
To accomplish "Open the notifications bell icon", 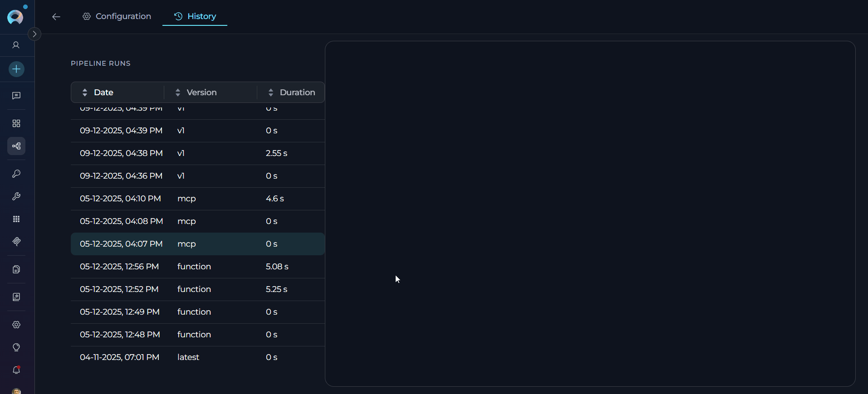I will pyautogui.click(x=16, y=370).
